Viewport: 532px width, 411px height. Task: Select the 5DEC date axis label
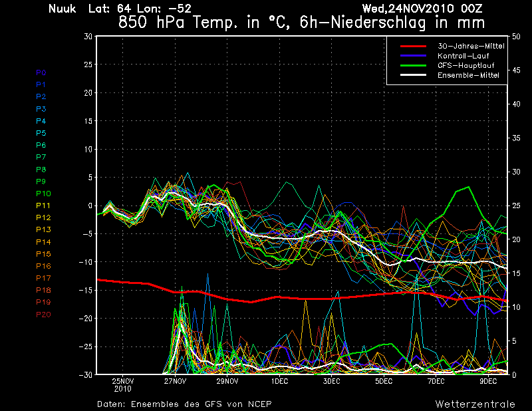point(384,382)
